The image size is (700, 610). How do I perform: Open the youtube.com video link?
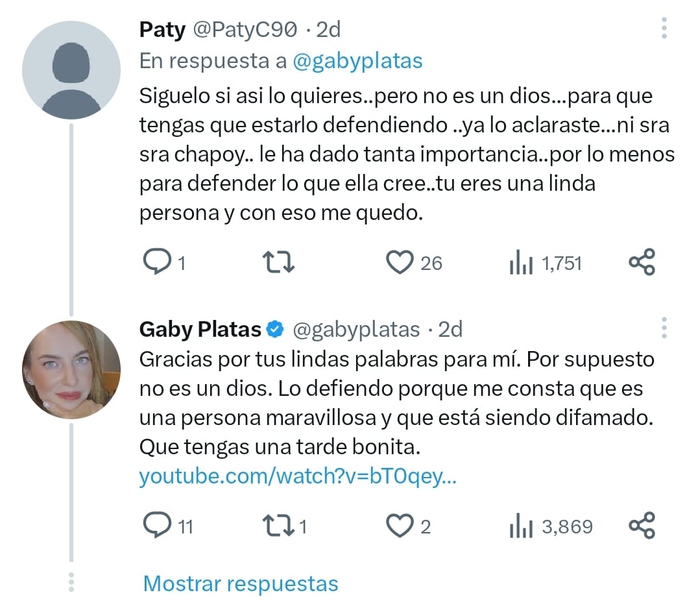pyautogui.click(x=298, y=477)
